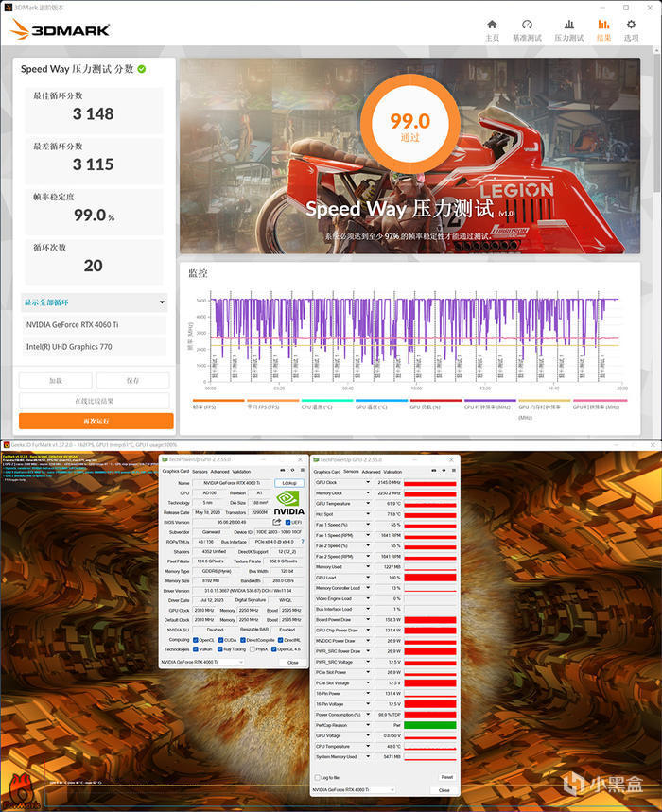Open the 压力测试 stress test icon
This screenshot has height=812, width=662.
click(568, 25)
